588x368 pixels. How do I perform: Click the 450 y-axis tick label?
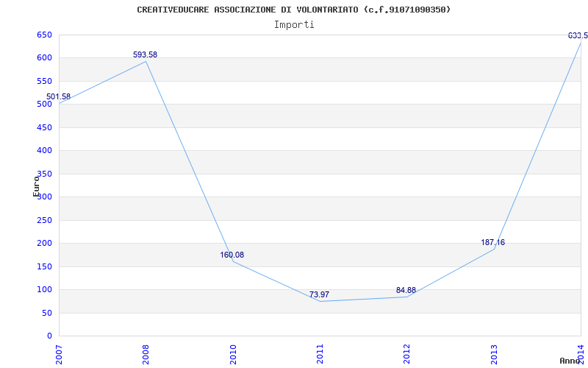[x=44, y=127]
